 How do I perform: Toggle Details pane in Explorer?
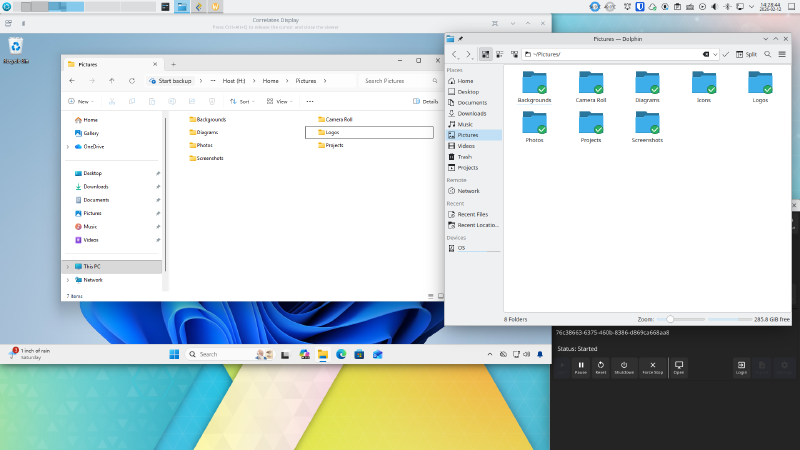[x=426, y=102]
